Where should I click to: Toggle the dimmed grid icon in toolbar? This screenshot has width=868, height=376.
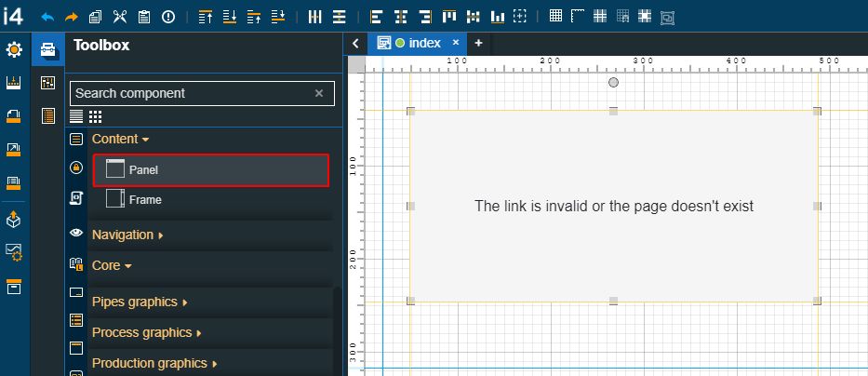coord(622,16)
